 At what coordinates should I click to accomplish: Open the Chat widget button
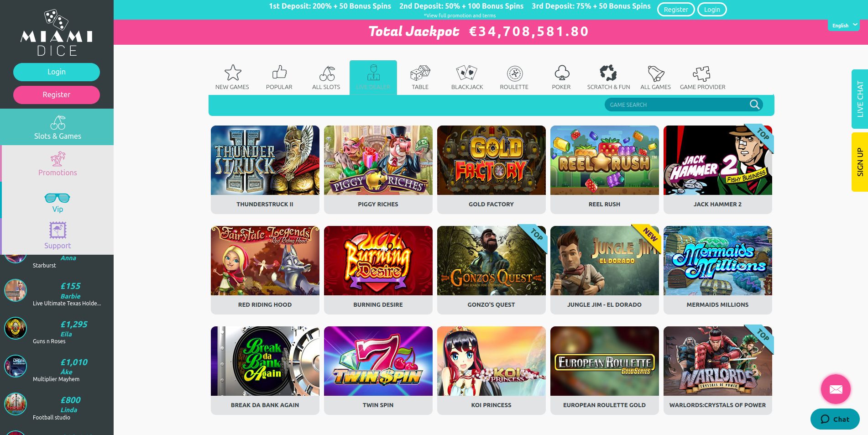coord(835,419)
